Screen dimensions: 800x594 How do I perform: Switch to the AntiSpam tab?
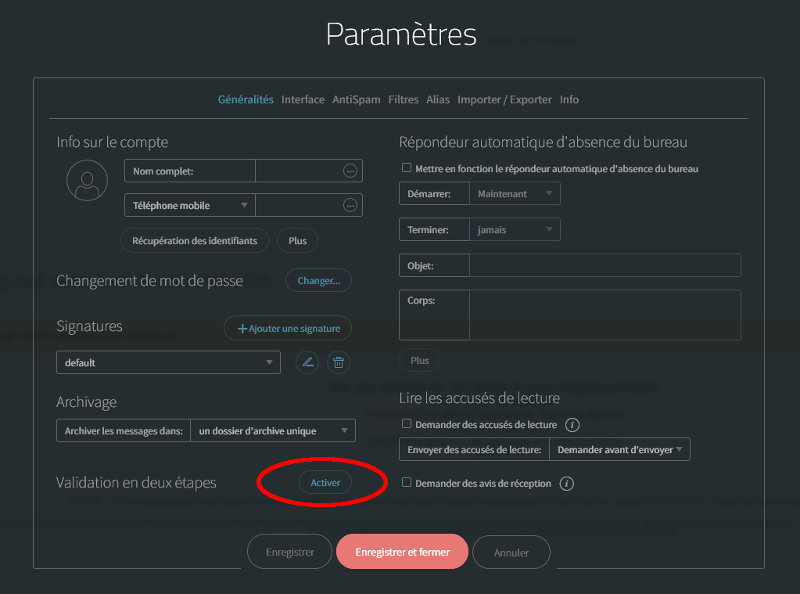pyautogui.click(x=356, y=100)
